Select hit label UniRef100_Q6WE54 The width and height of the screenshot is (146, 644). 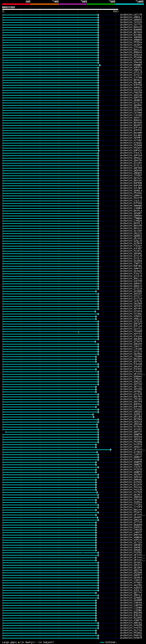pos(131,434)
